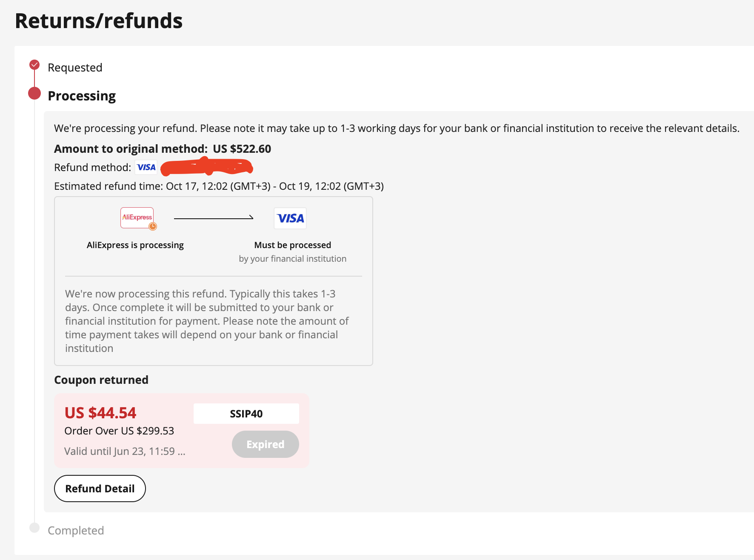Open the Refund Detail button
The width and height of the screenshot is (754, 560).
click(x=100, y=489)
